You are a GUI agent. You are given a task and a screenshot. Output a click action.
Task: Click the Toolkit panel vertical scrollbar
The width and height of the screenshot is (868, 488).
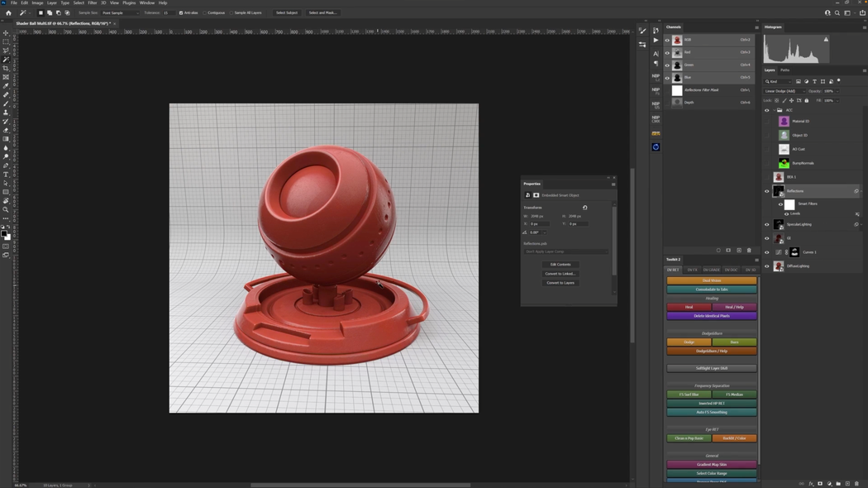(x=759, y=371)
